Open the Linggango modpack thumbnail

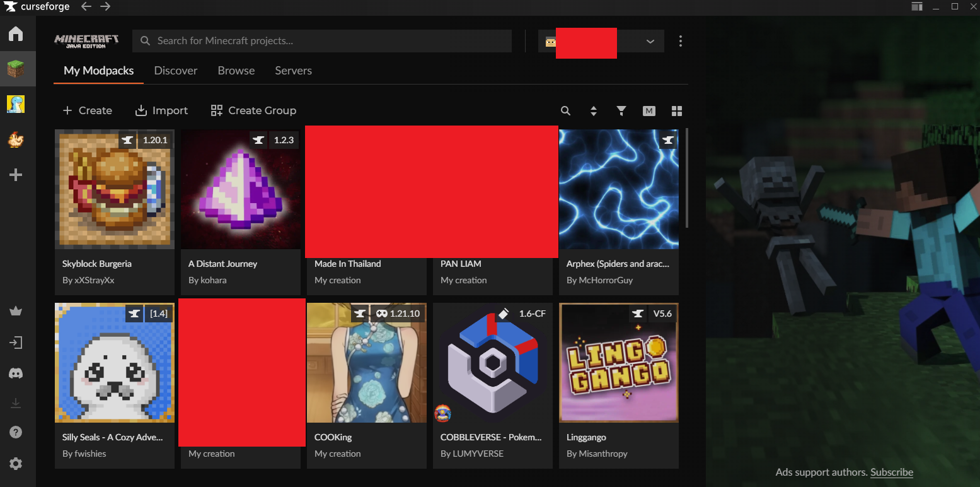[x=619, y=363]
